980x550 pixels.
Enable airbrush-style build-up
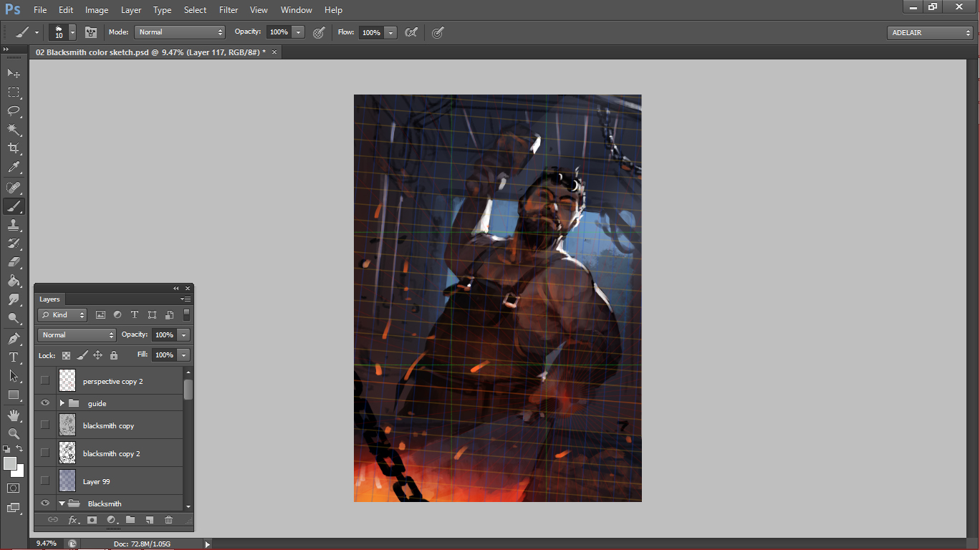coord(411,32)
